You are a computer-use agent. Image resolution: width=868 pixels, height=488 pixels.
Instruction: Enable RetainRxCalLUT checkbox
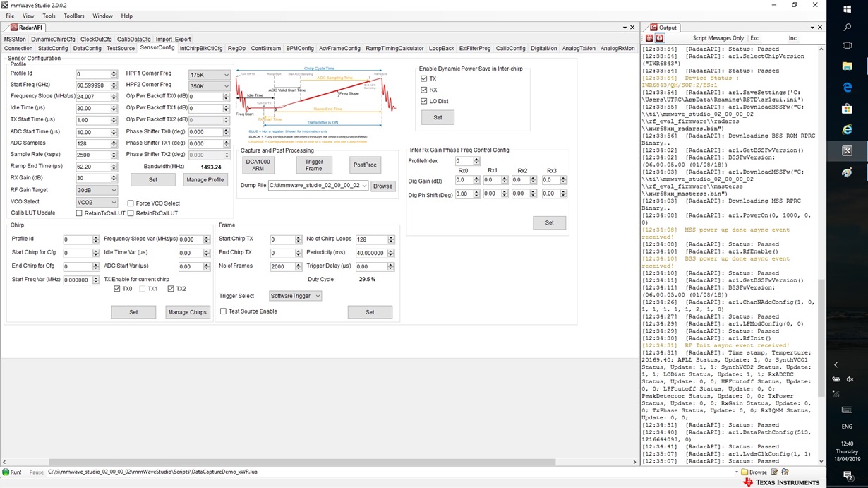(131, 213)
